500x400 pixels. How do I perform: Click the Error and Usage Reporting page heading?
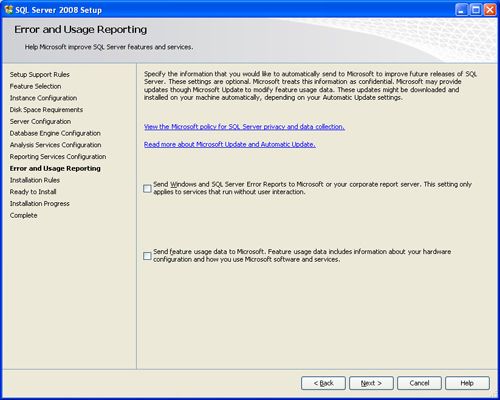80,30
